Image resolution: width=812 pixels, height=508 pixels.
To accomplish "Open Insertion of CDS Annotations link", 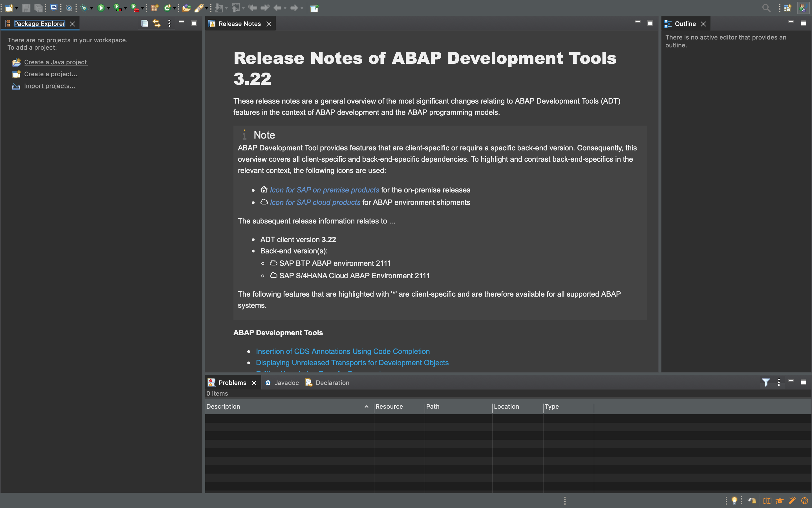I will [x=343, y=351].
